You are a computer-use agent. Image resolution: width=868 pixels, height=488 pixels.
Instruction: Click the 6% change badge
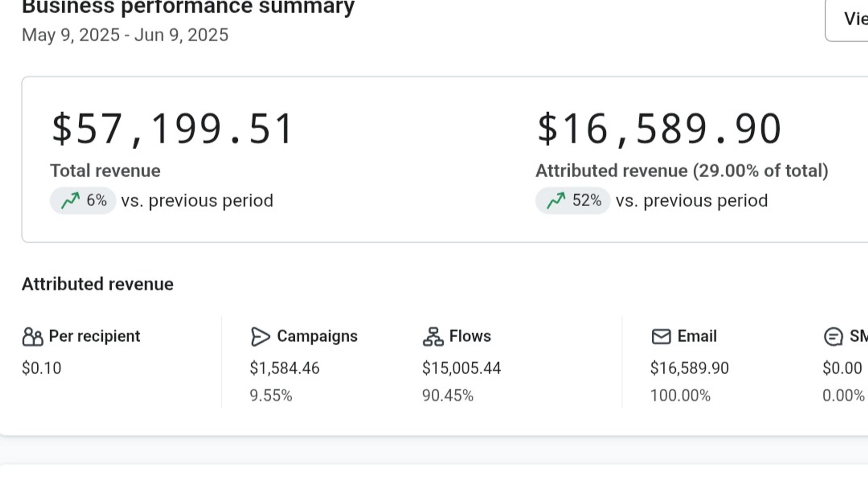(x=83, y=200)
